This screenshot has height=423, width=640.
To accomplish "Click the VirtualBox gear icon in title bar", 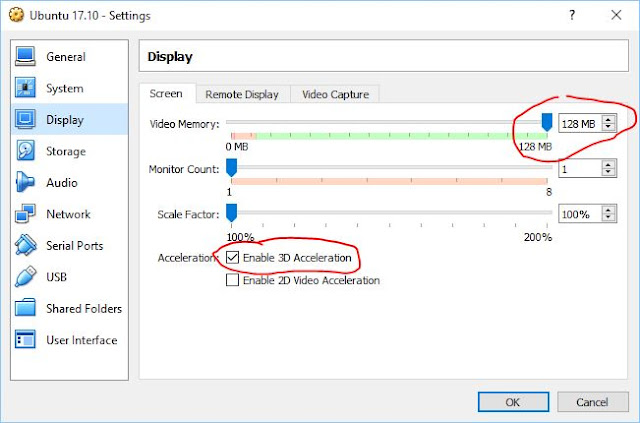I will point(16,16).
